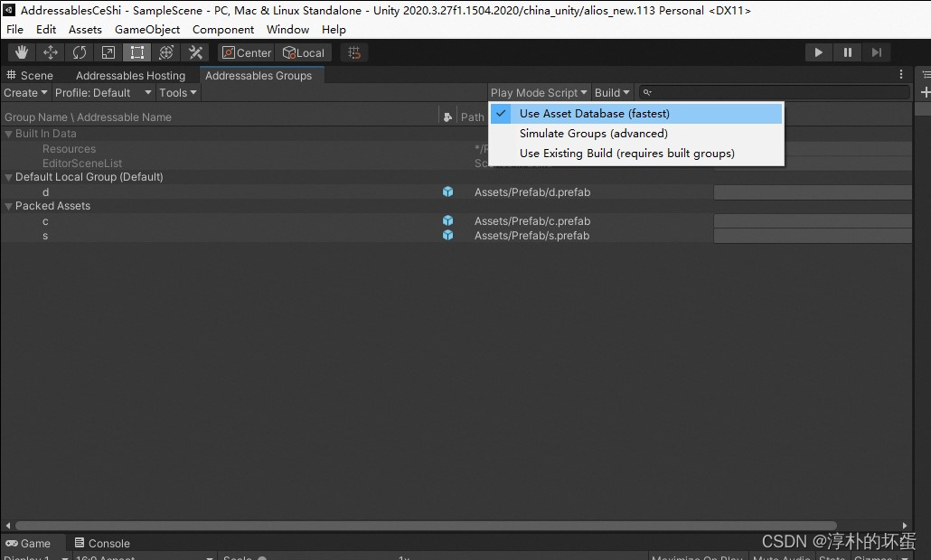Select the EditorSceneList entry
The width and height of the screenshot is (931, 560).
82,163
